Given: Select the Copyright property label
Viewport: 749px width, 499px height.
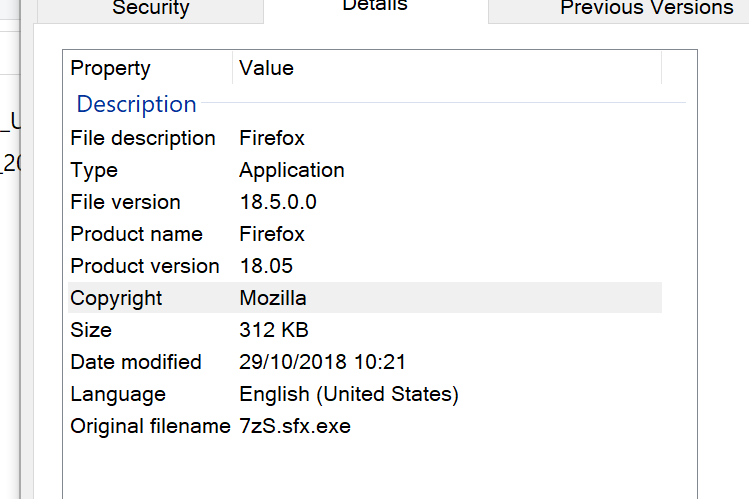Looking at the screenshot, I should (116, 298).
